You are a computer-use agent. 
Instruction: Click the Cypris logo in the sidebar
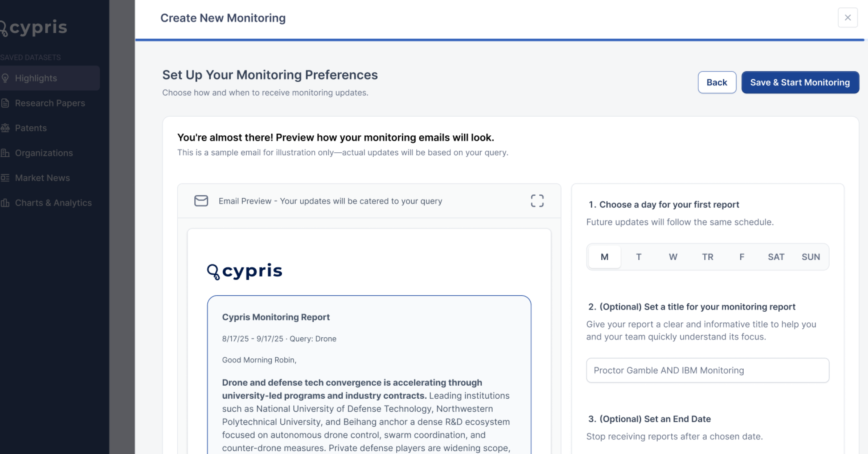tap(34, 28)
